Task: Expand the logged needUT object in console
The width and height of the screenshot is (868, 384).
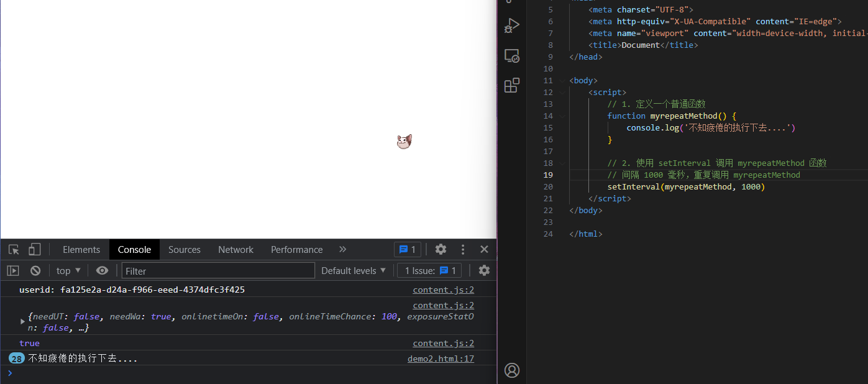Action: pos(23,322)
